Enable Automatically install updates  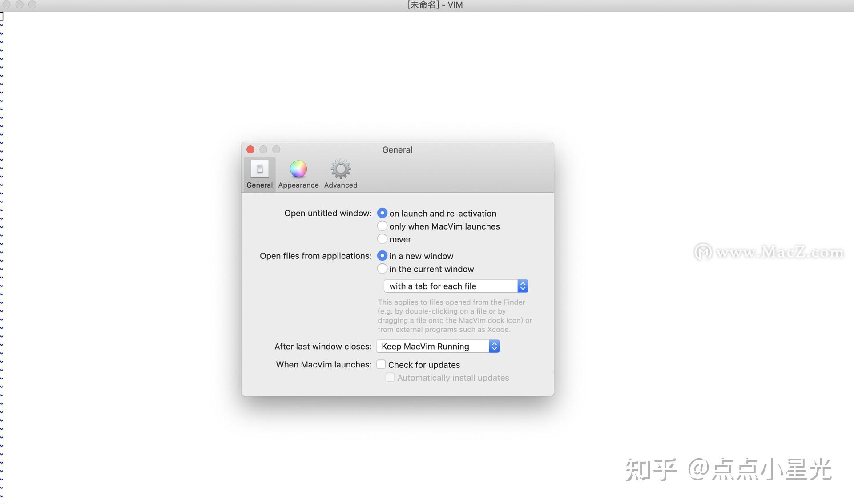click(390, 377)
